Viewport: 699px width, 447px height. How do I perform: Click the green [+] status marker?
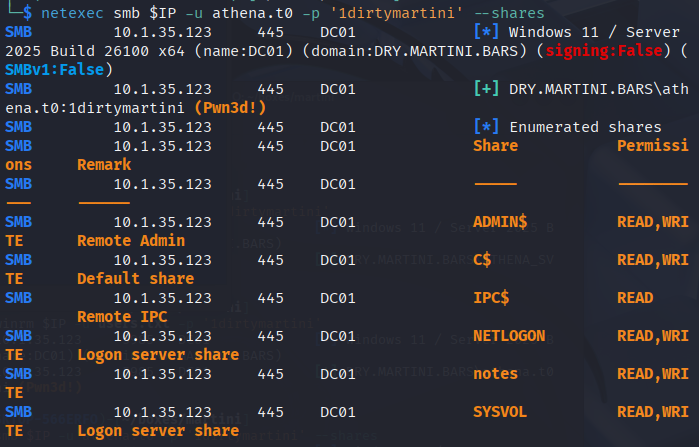click(x=486, y=89)
